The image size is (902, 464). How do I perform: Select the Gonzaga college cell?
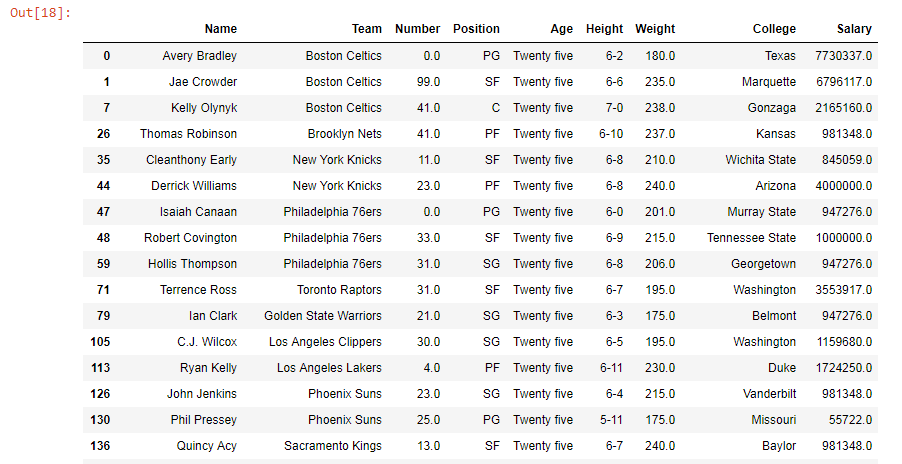772,108
